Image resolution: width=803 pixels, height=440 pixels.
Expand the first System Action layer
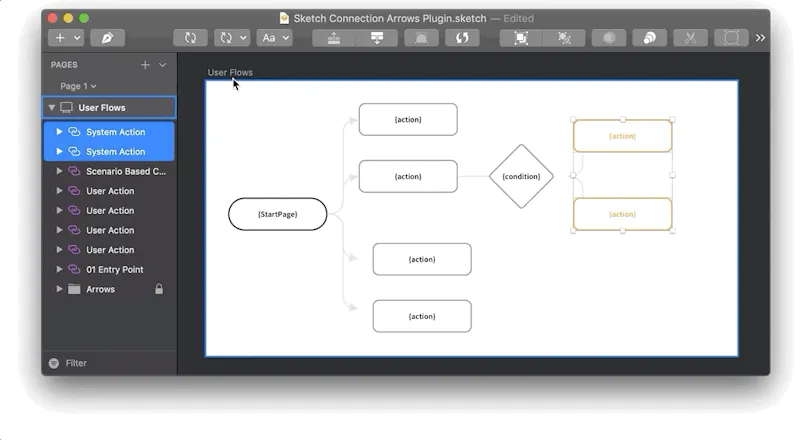point(59,132)
